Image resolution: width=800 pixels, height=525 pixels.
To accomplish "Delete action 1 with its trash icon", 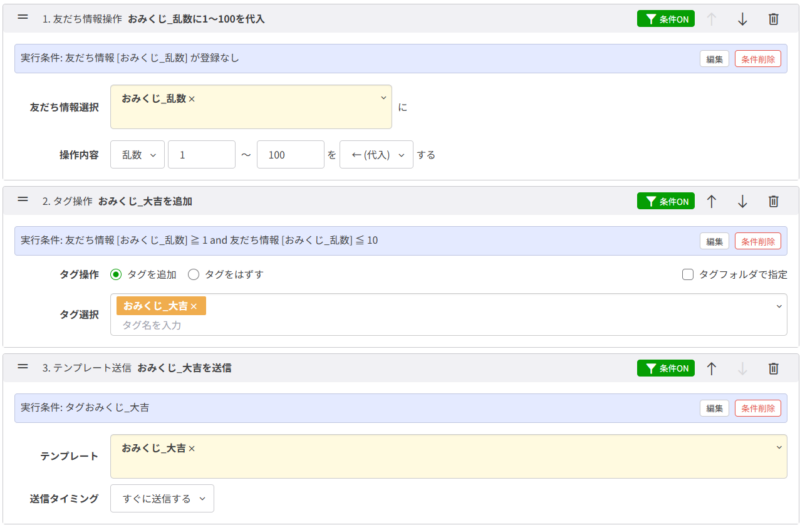I will 773,19.
